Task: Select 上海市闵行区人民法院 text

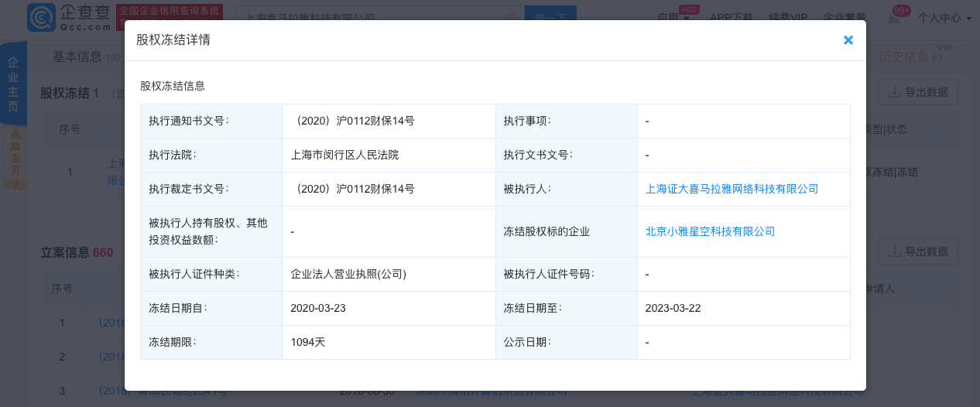Action: (x=344, y=155)
